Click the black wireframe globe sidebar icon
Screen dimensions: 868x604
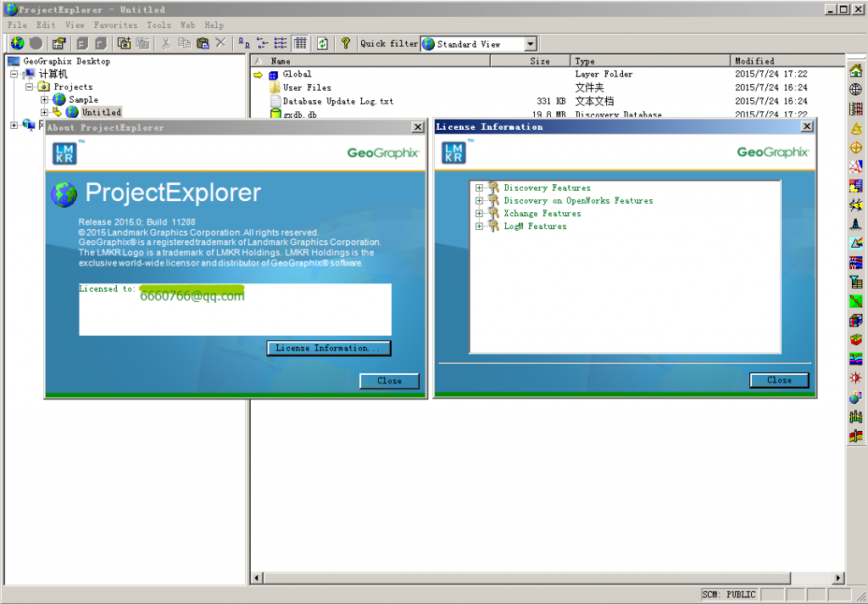[856, 90]
